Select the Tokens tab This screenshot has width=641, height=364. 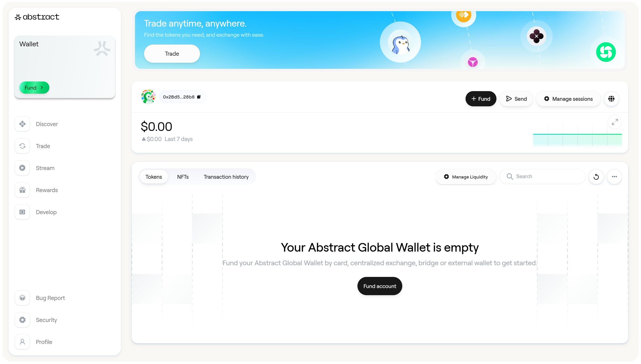click(154, 177)
